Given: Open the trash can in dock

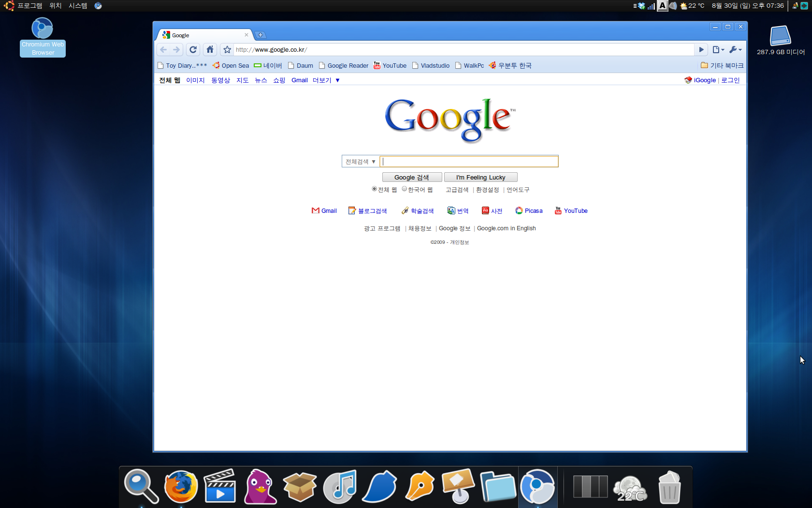Looking at the screenshot, I should click(669, 488).
